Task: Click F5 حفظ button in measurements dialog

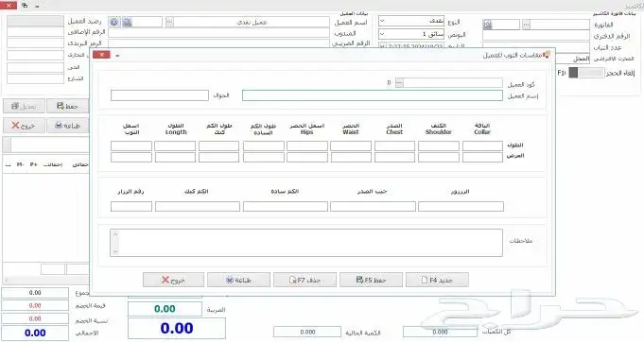Action: (371, 280)
